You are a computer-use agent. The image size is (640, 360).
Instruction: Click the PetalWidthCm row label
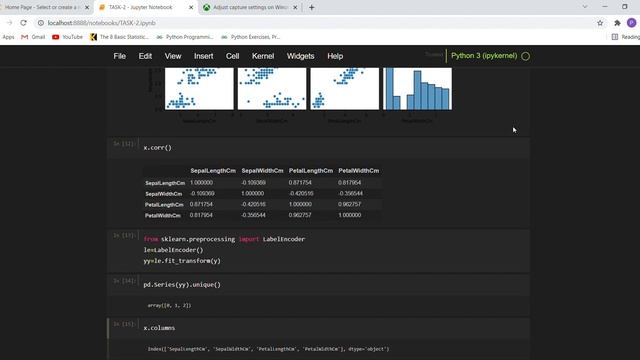[163, 216]
